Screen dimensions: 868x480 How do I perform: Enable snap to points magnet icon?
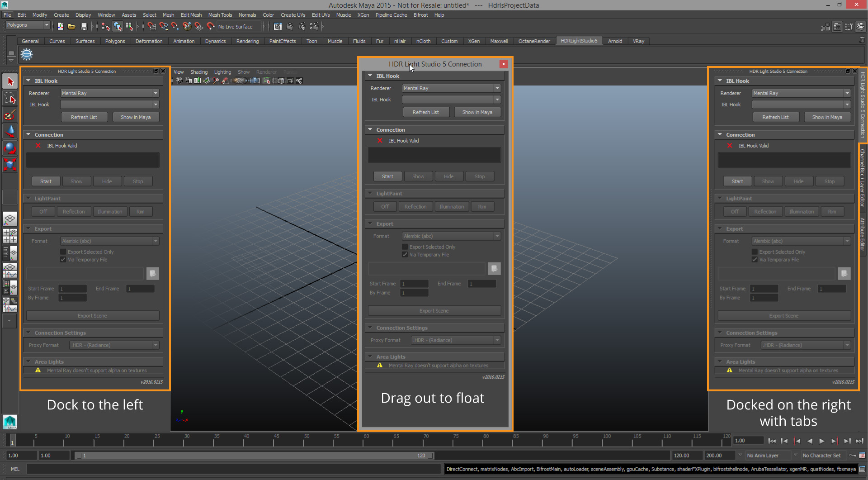(x=175, y=27)
